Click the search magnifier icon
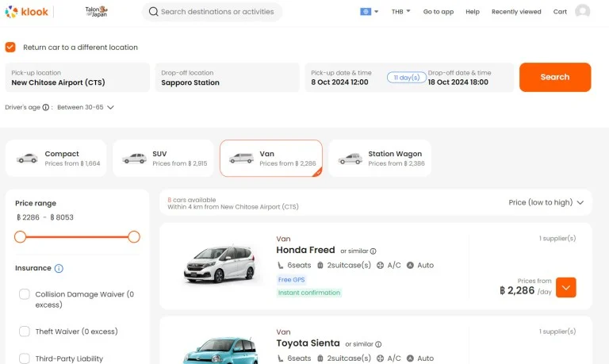The image size is (609, 364). pyautogui.click(x=153, y=12)
